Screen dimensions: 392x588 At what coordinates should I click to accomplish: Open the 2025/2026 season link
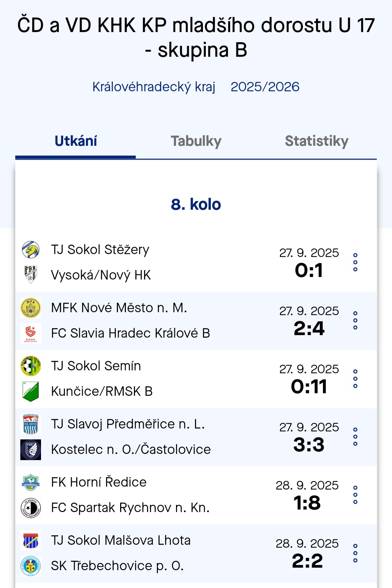pos(265,87)
